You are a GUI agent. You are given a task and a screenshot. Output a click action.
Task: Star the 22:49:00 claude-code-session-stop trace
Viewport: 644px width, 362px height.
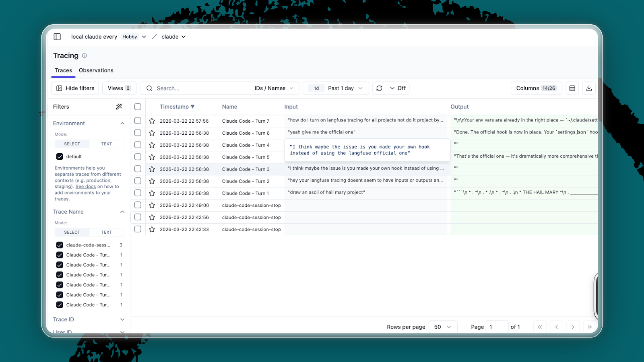[152, 206]
